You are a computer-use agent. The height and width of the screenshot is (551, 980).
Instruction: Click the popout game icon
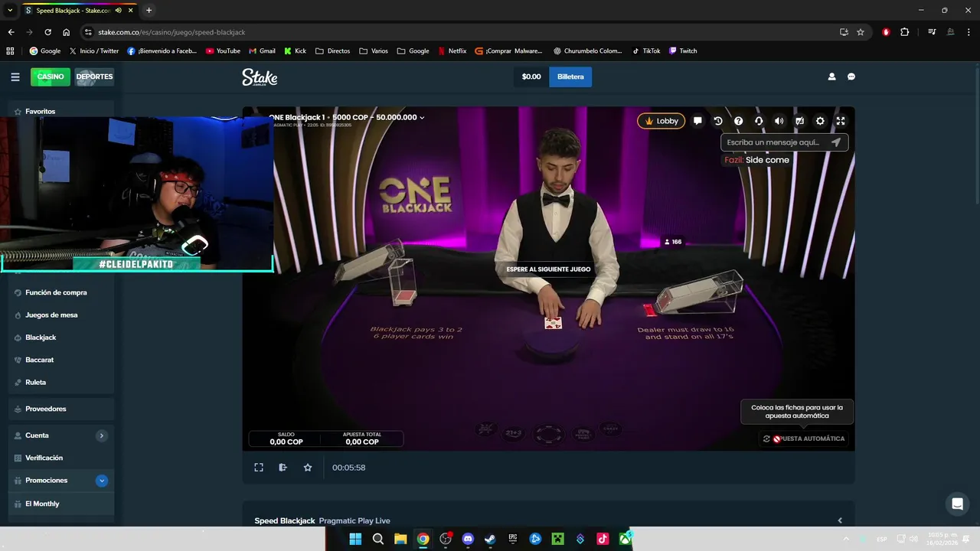click(283, 468)
